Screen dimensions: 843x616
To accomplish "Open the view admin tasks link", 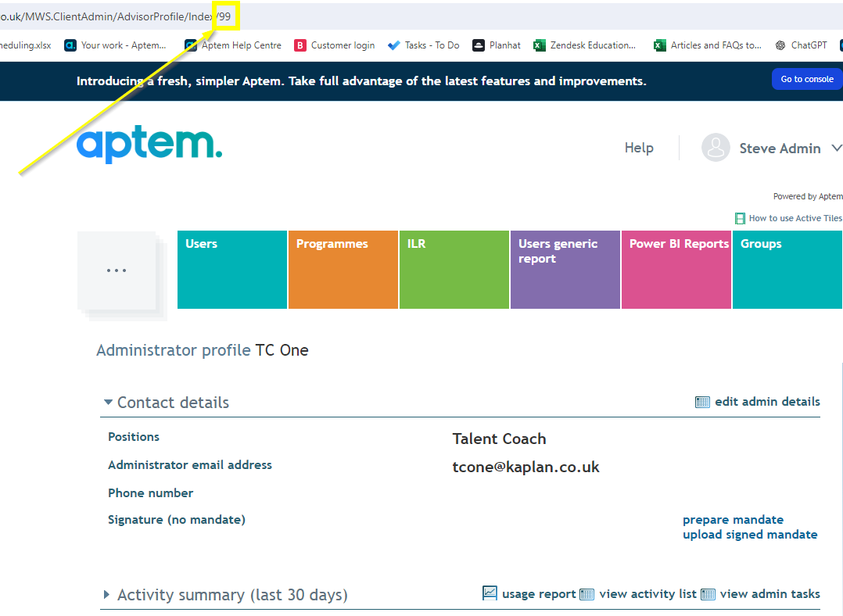I will click(x=769, y=594).
